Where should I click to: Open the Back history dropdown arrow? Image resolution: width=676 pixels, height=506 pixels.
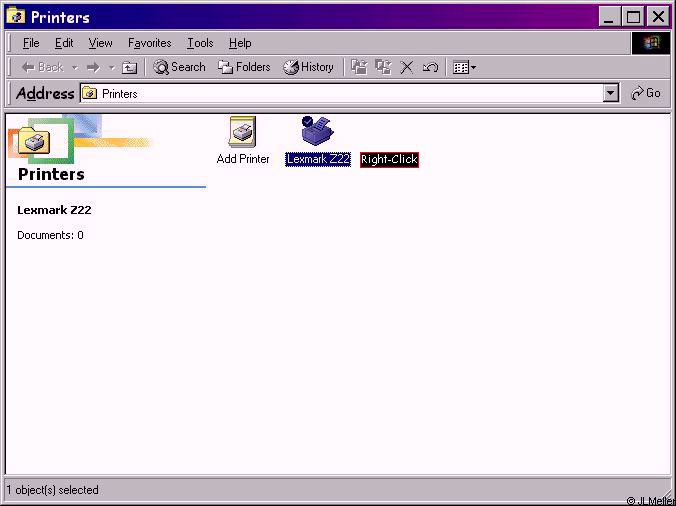click(x=75, y=68)
